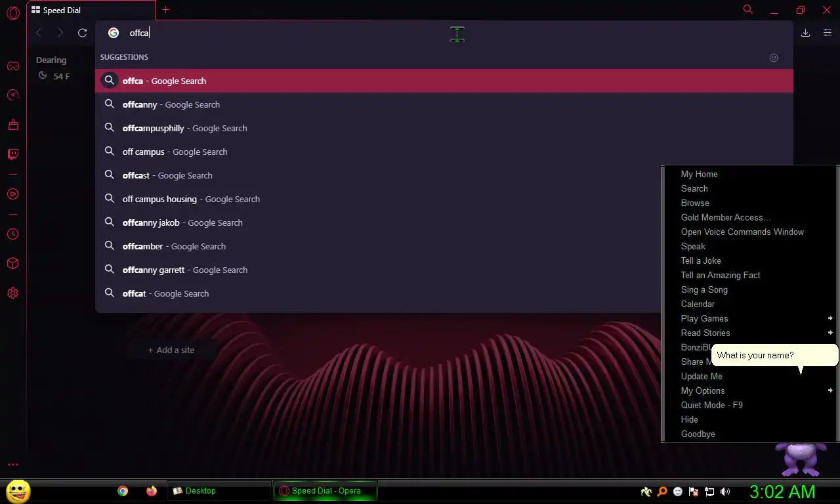Open the Downloads icon in the toolbar

point(805,33)
